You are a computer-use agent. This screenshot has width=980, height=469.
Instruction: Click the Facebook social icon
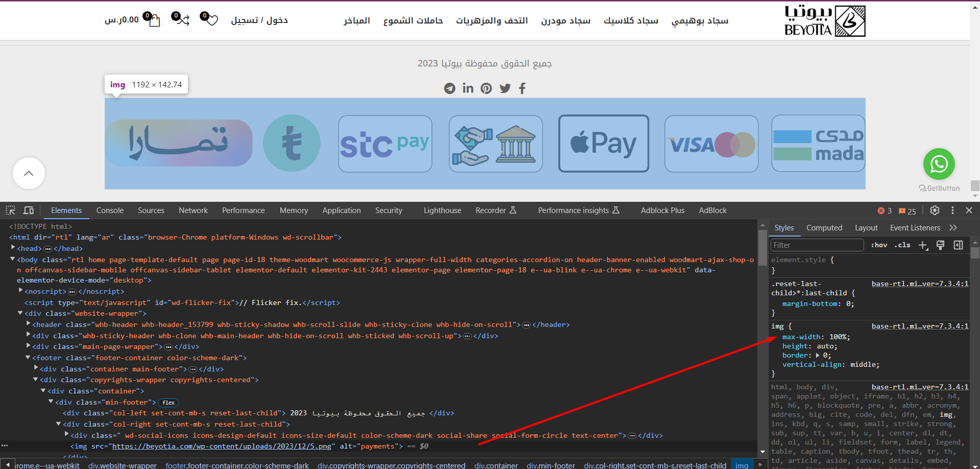(x=522, y=88)
